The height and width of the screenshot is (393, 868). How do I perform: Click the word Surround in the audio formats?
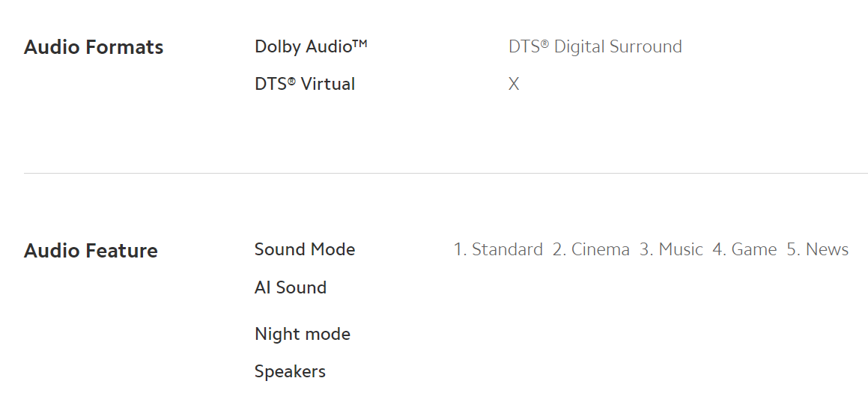(646, 46)
